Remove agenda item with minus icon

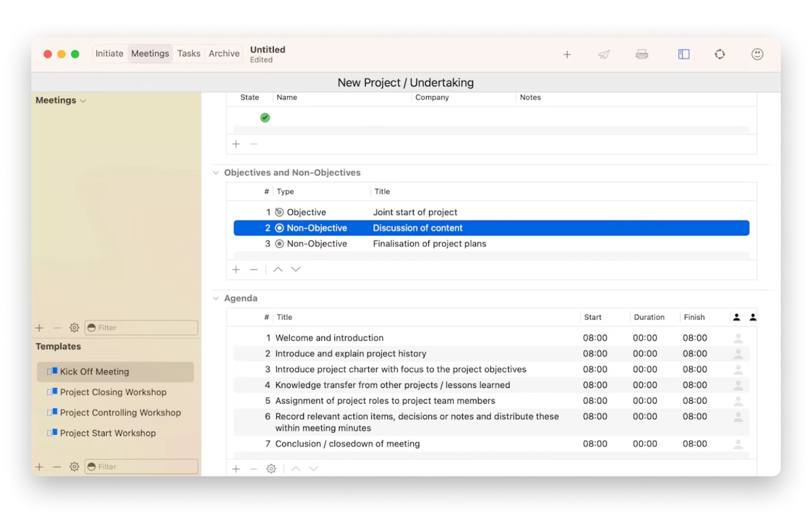(254, 469)
